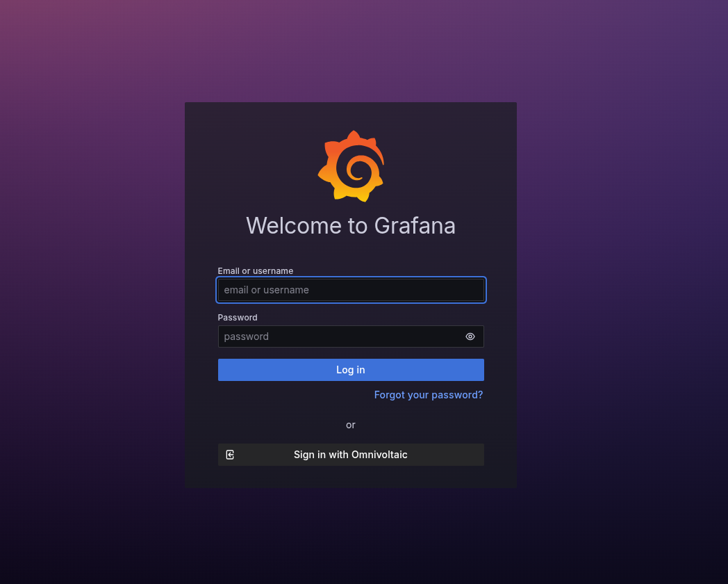Click the word 'Welcome' in the heading

coord(285,226)
